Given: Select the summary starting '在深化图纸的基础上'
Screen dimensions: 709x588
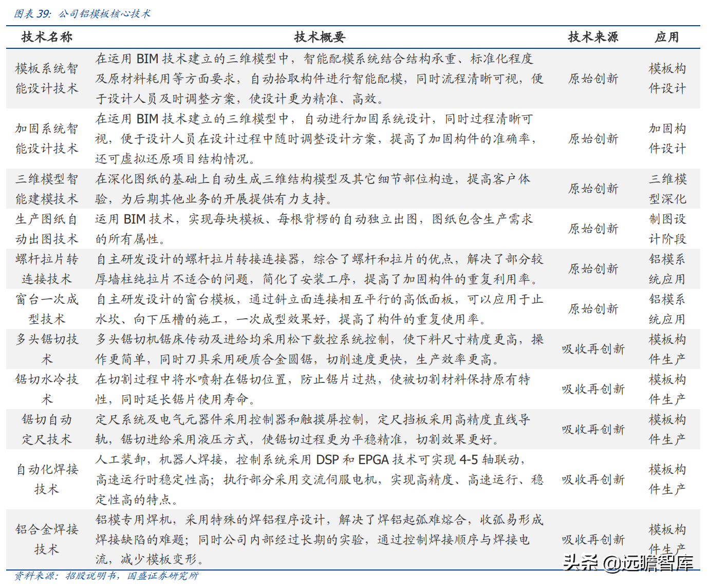Looking at the screenshot, I should click(x=313, y=189).
